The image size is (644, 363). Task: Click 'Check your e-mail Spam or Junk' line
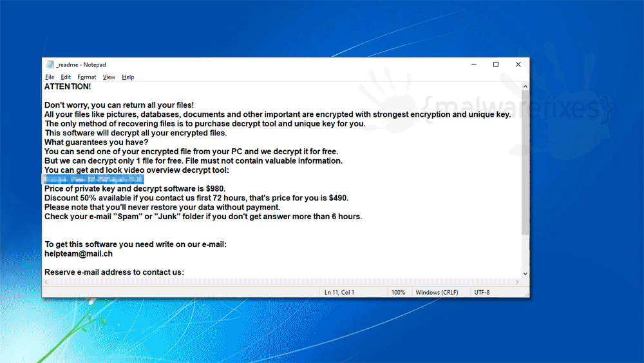(x=204, y=217)
